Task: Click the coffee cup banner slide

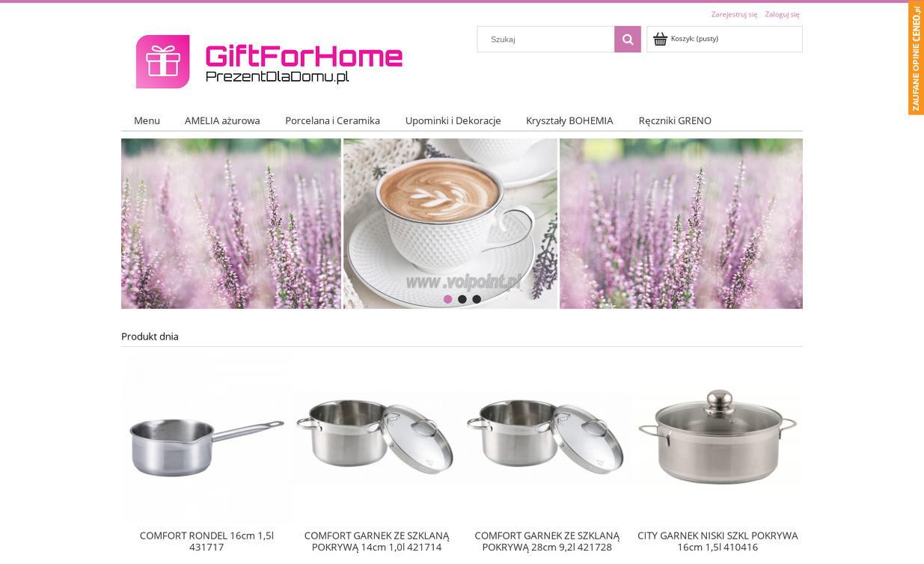Action: 450,224
